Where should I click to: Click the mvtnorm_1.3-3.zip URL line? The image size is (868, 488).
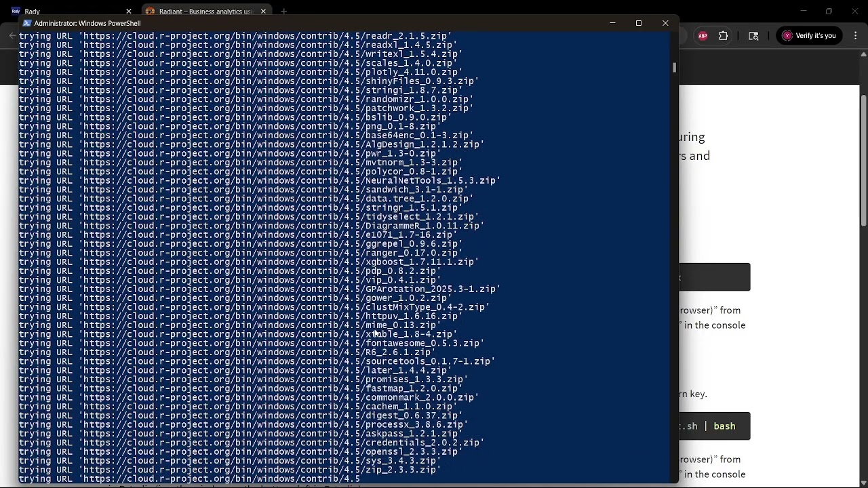(241, 163)
